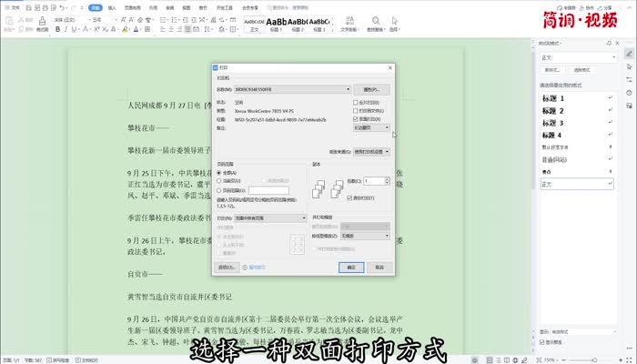Image resolution: width=637 pixels, height=364 pixels.
Task: Select the 页码范围 radio button
Action: [x=219, y=189]
